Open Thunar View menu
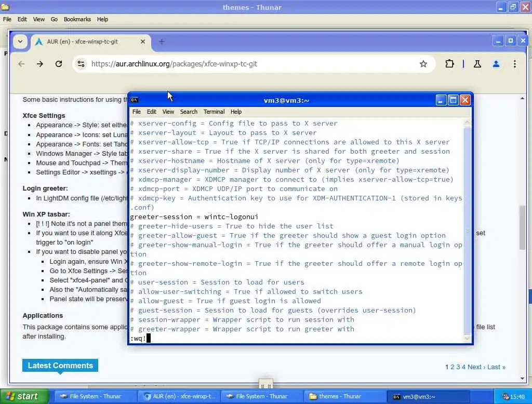This screenshot has height=404, width=532. pos(38,19)
